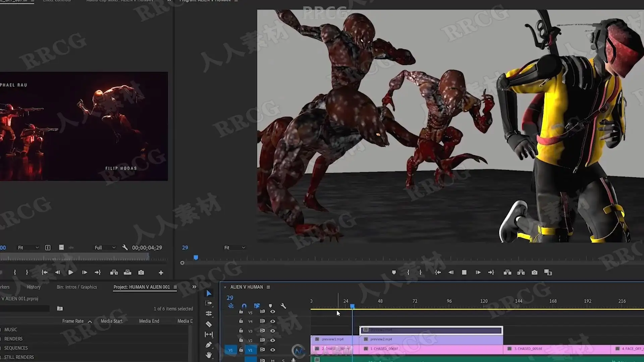This screenshot has width=644, height=362.
Task: Step forward one frame in Program monitor
Action: (x=478, y=273)
